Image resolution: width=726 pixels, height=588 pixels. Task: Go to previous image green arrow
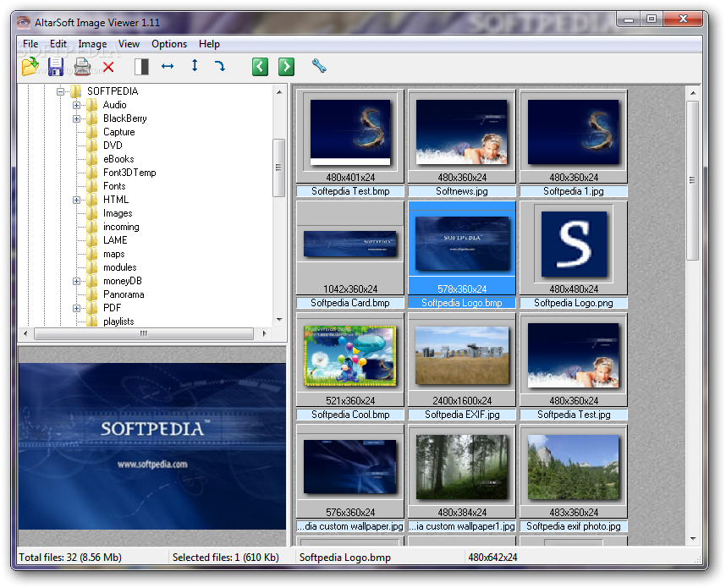coord(261,67)
